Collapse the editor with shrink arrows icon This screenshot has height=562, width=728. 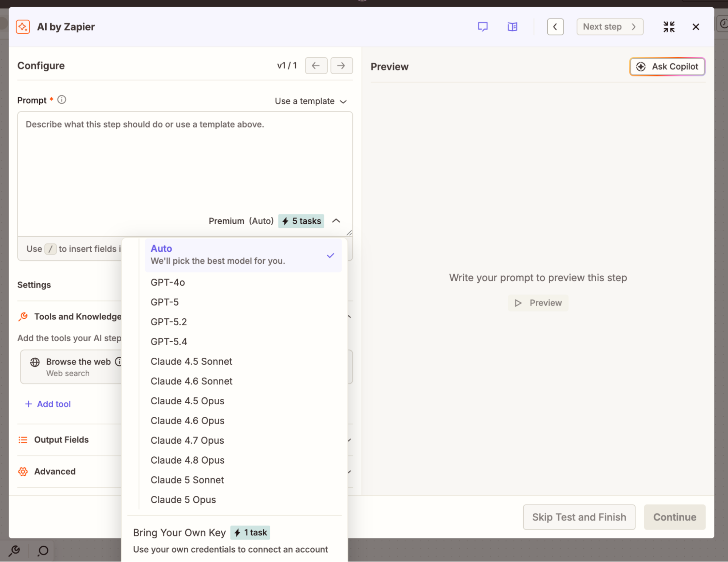coord(669,27)
